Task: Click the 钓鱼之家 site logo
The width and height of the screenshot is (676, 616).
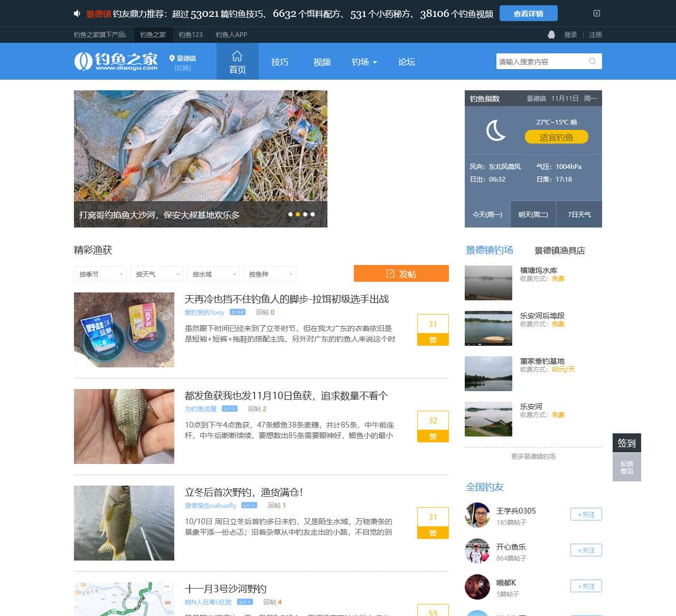Action: click(116, 61)
